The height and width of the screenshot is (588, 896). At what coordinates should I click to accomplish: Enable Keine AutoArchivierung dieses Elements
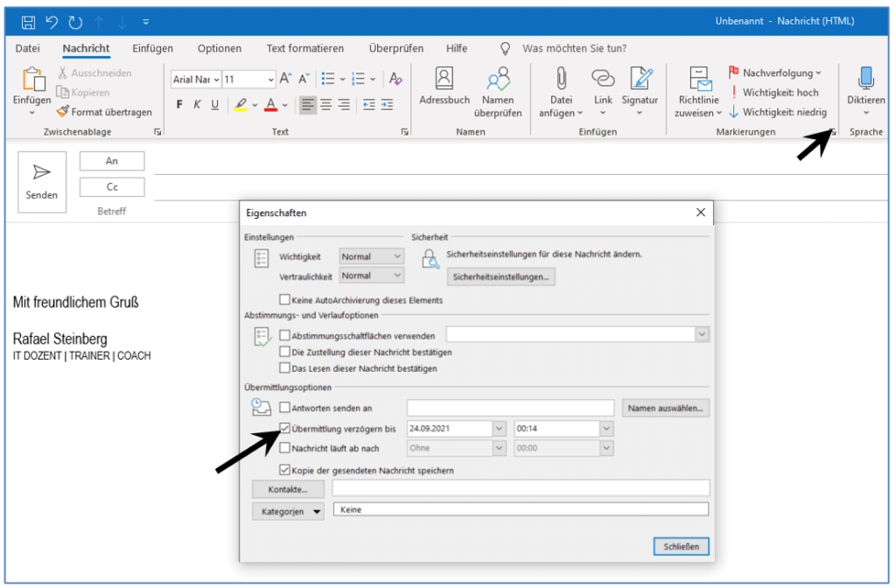[284, 299]
